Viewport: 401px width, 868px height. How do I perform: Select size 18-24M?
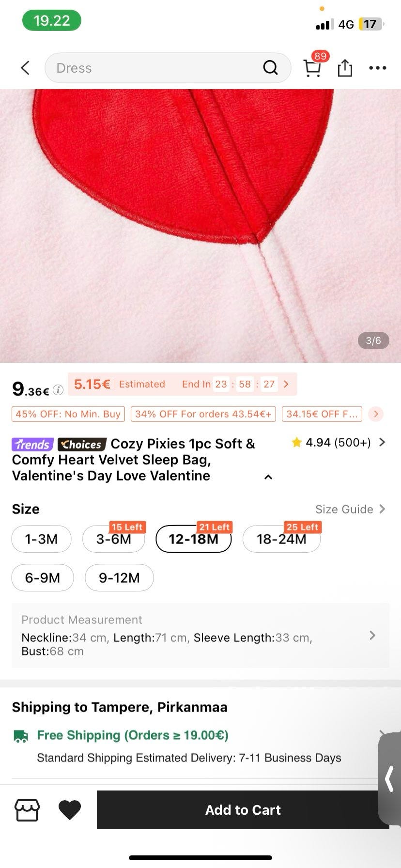[281, 539]
